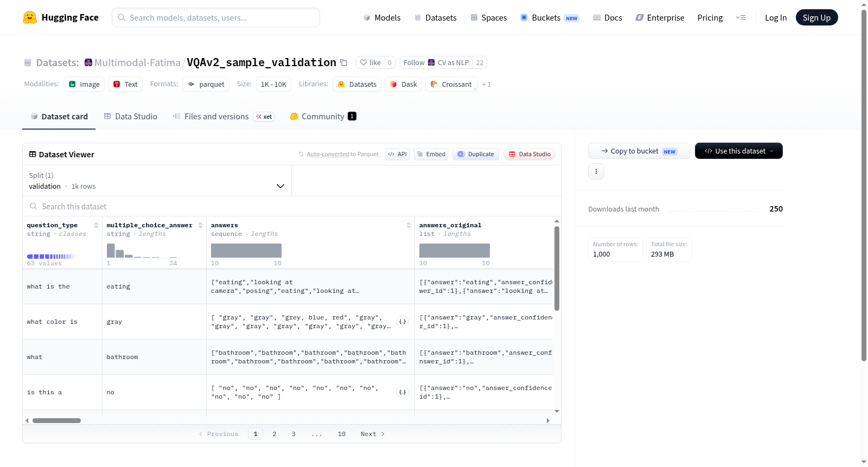Click the vertical scrollbar of the dataset table

pyautogui.click(x=557, y=268)
